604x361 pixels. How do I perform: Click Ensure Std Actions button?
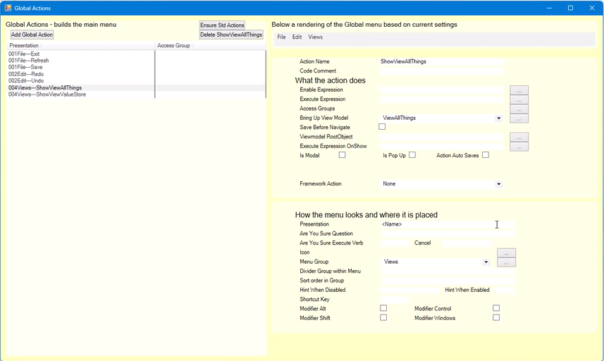[x=222, y=25]
